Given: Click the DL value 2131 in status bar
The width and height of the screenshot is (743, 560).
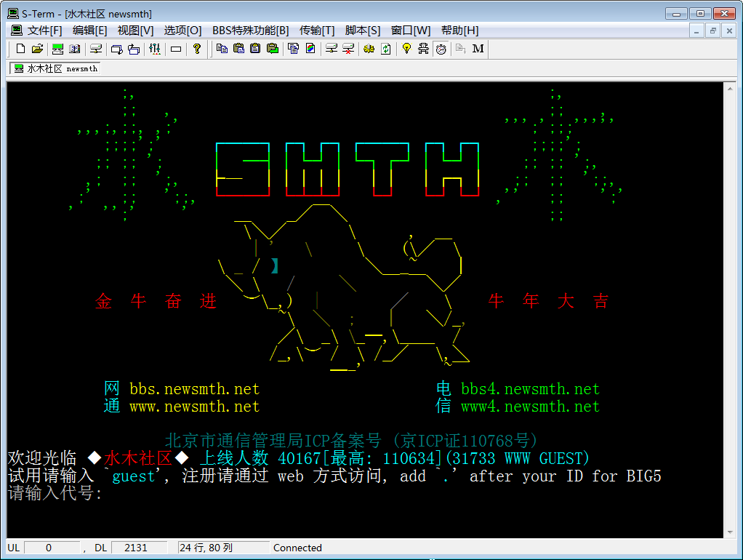Looking at the screenshot, I should pyautogui.click(x=138, y=548).
